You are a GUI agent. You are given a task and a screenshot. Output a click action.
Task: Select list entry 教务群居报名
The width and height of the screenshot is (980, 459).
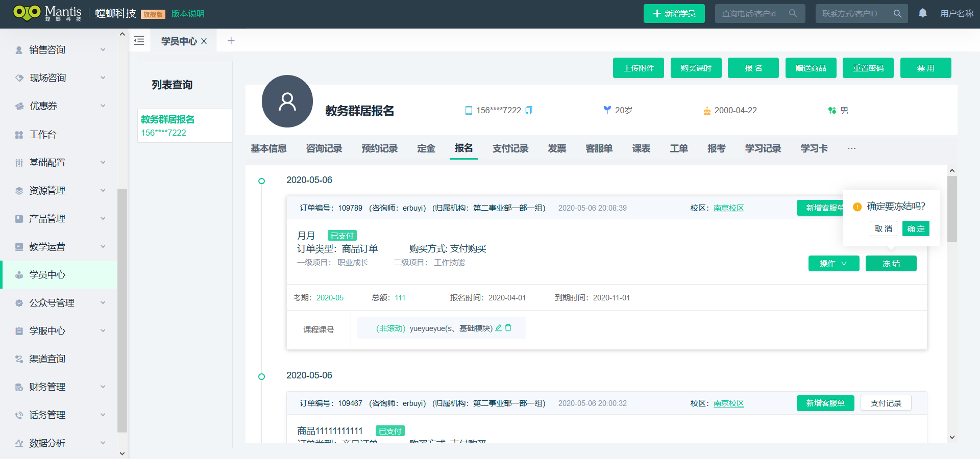click(x=185, y=125)
